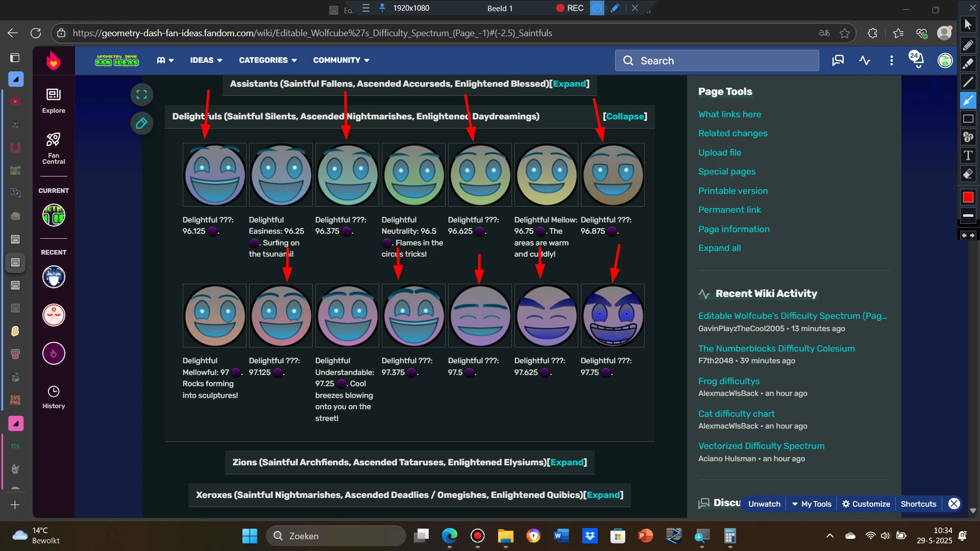This screenshot has height=551, width=980.
Task: Click the 'What links here' link
Action: (729, 114)
